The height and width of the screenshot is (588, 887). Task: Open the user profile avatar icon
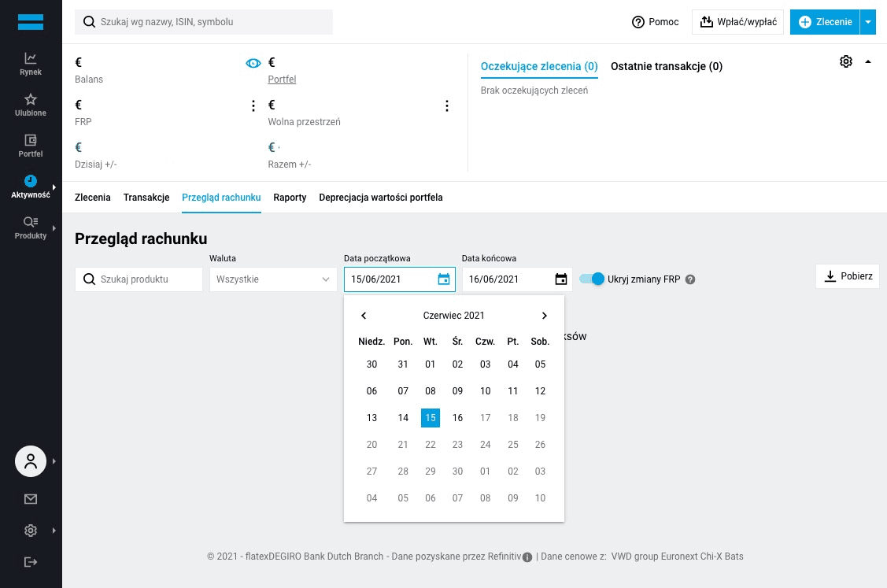pyautogui.click(x=31, y=461)
